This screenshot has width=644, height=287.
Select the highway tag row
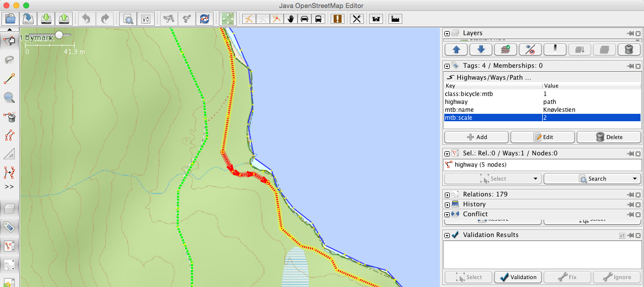(542, 101)
